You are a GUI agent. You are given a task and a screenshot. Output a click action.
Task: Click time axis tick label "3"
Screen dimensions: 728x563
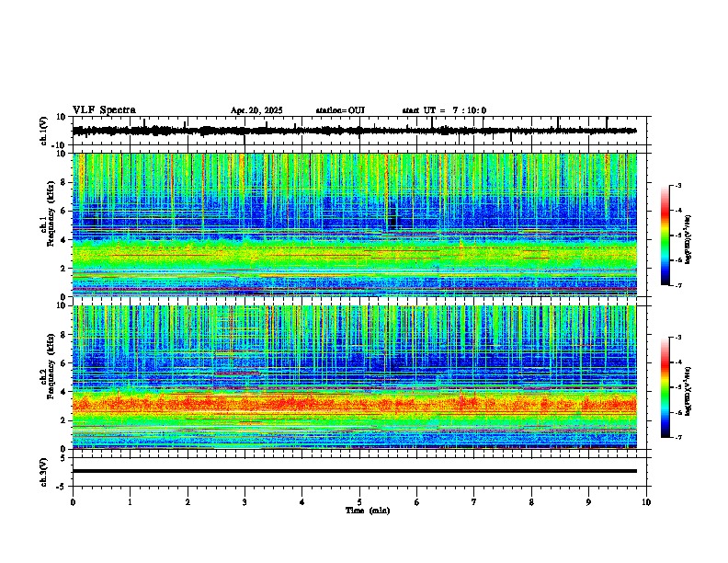tap(245, 502)
